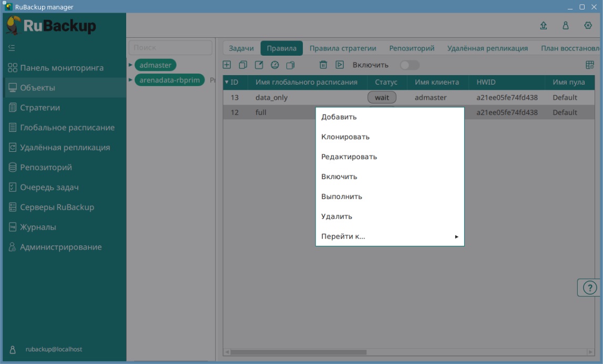Click the Поиск search field
Viewport: 603px width, 364px height.
[170, 48]
